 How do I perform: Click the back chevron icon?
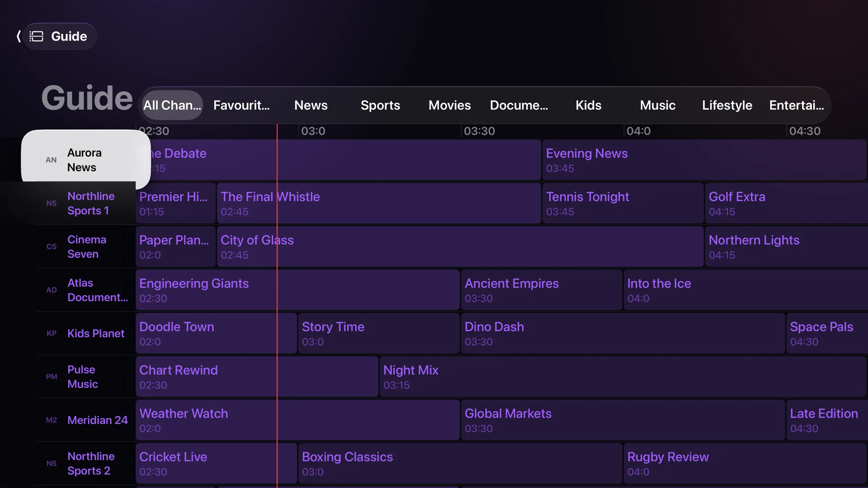tap(19, 36)
